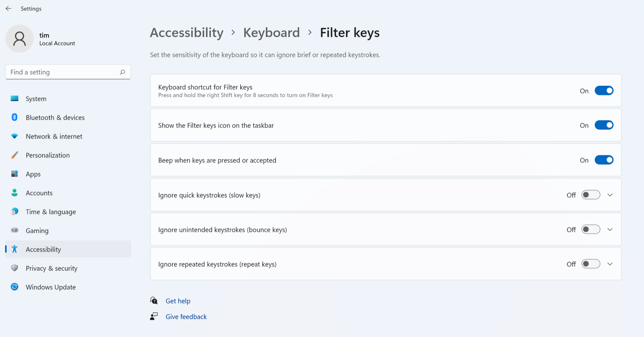Image resolution: width=644 pixels, height=337 pixels.
Task: Open the Apps settings section
Action: point(33,174)
